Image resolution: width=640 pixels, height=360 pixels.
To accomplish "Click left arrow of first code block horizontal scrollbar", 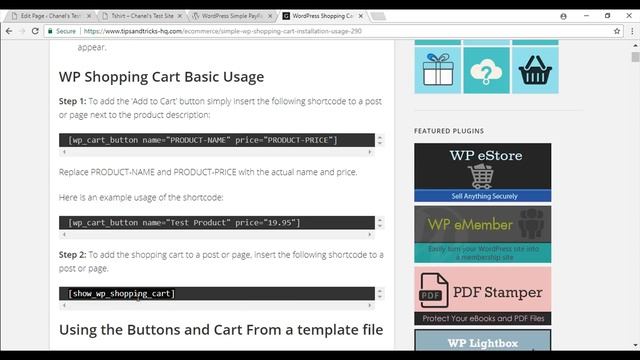I will [64, 152].
